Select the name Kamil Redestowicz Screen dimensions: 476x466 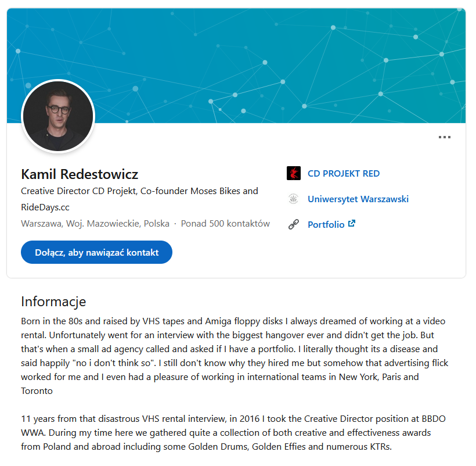[x=80, y=174]
